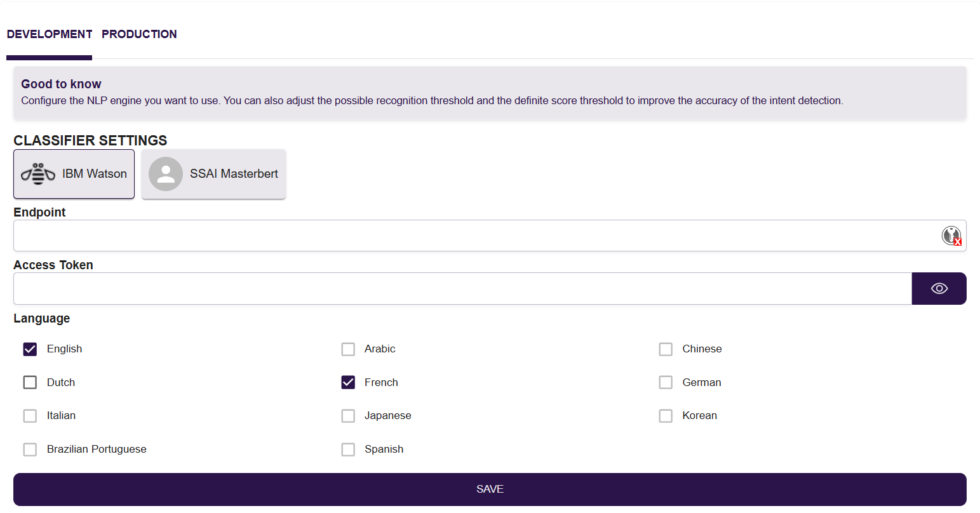Click the IBM Watson bee logo icon
The width and height of the screenshot is (980, 513).
38,174
